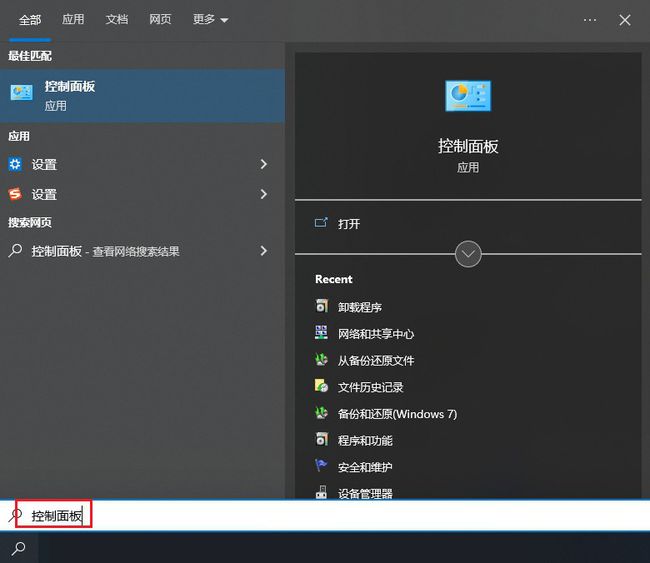This screenshot has width=650, height=563.
Task: Click the large 控制面板 preview icon
Action: coord(468,96)
